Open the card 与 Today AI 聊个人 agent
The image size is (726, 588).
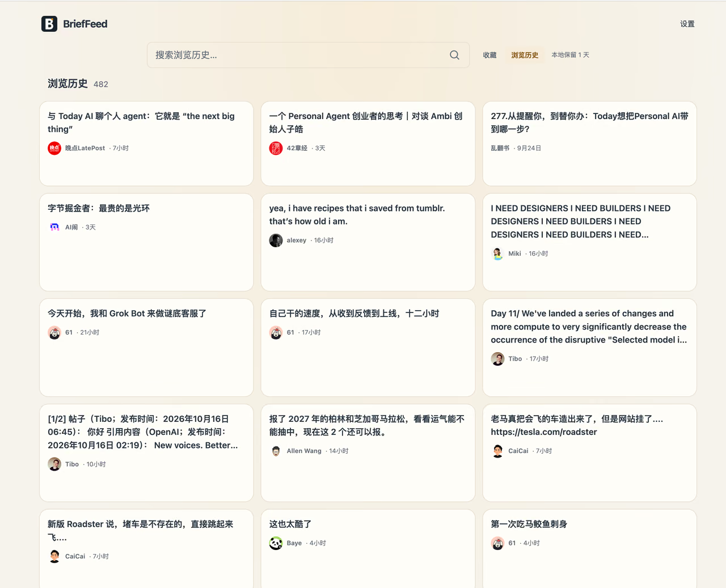pyautogui.click(x=146, y=143)
